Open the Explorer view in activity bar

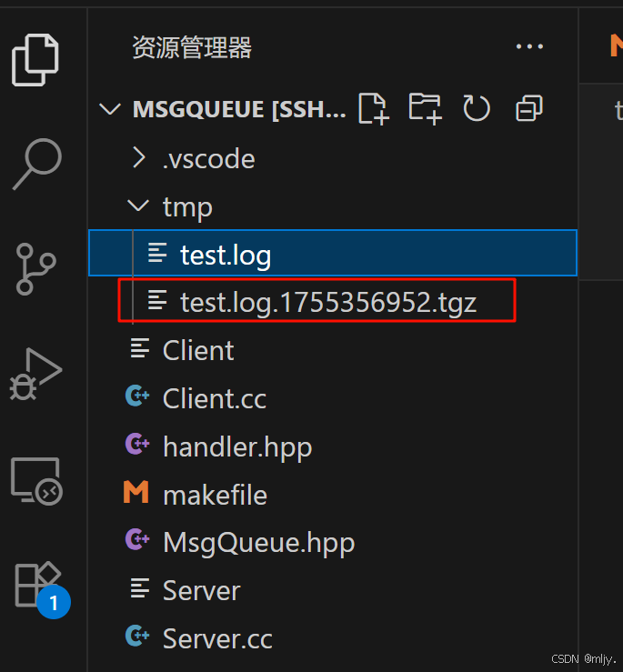click(x=35, y=60)
